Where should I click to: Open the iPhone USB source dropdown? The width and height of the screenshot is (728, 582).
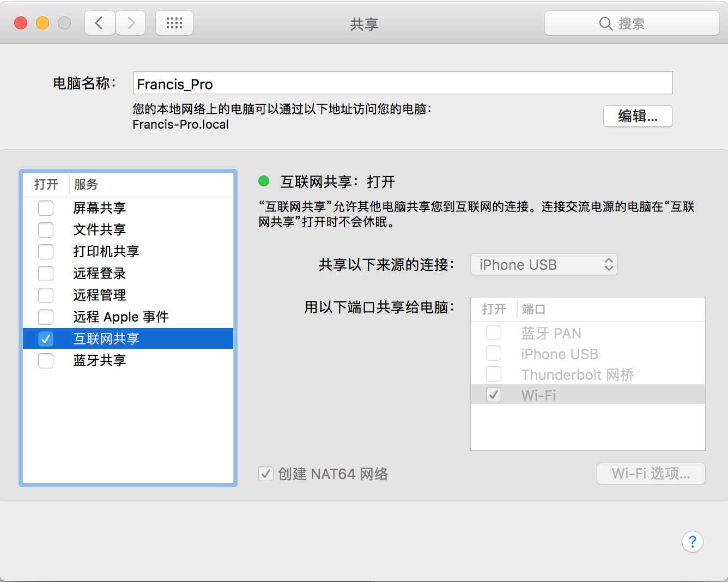click(x=544, y=265)
